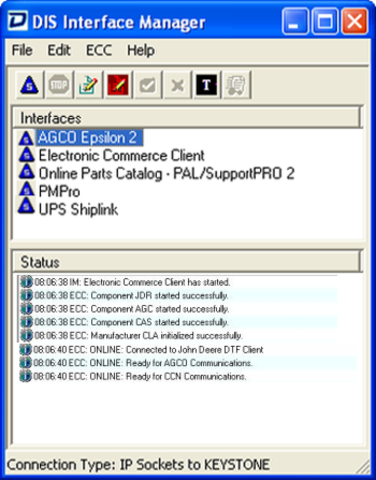Screen dimensions: 376x480
Task: Minimize the DIS Interface Manager window
Action: [295, 22]
